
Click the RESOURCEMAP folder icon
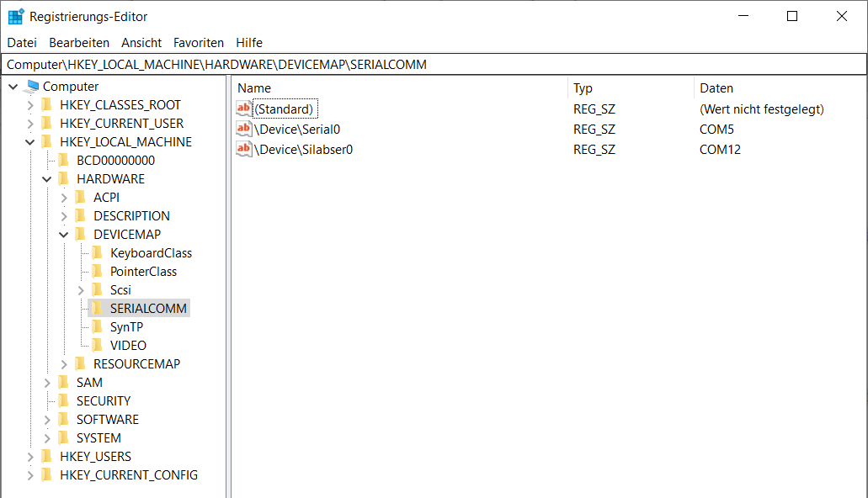pos(80,364)
